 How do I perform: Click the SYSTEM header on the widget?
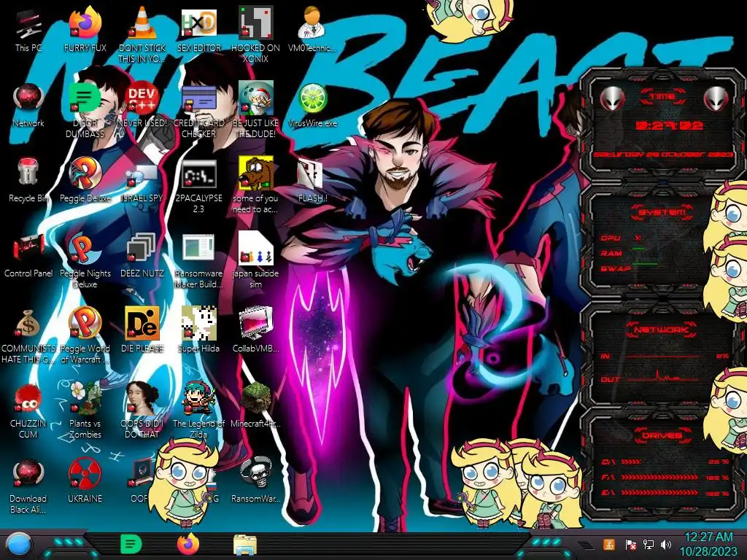(662, 212)
